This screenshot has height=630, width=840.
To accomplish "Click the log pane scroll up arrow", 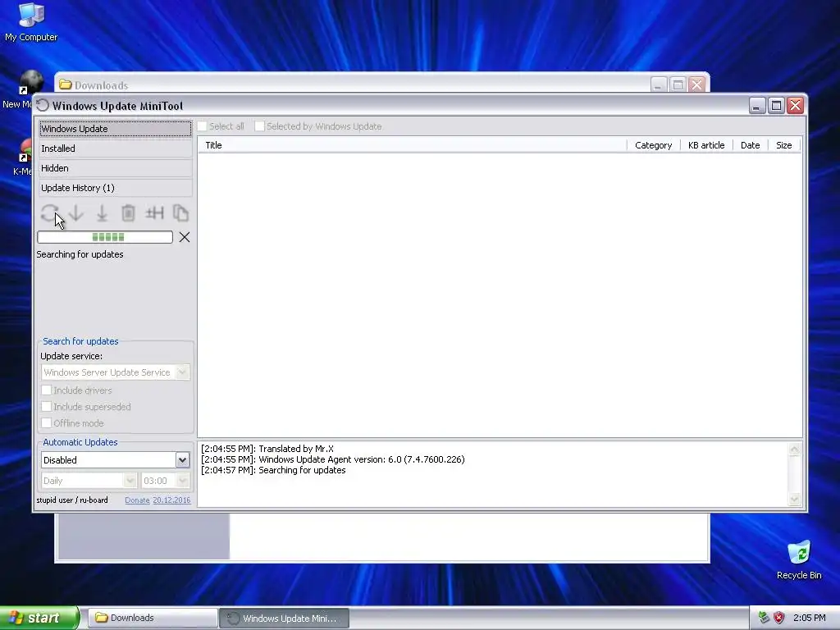I will (794, 449).
